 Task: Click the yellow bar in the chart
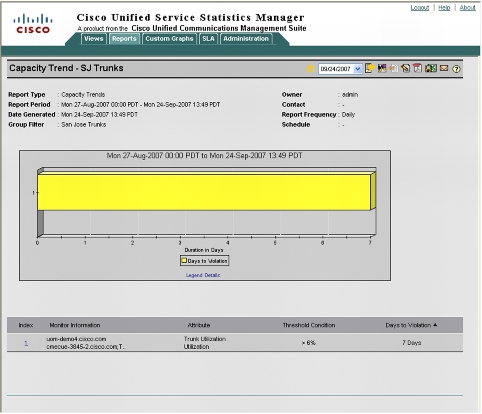pyautogui.click(x=204, y=192)
